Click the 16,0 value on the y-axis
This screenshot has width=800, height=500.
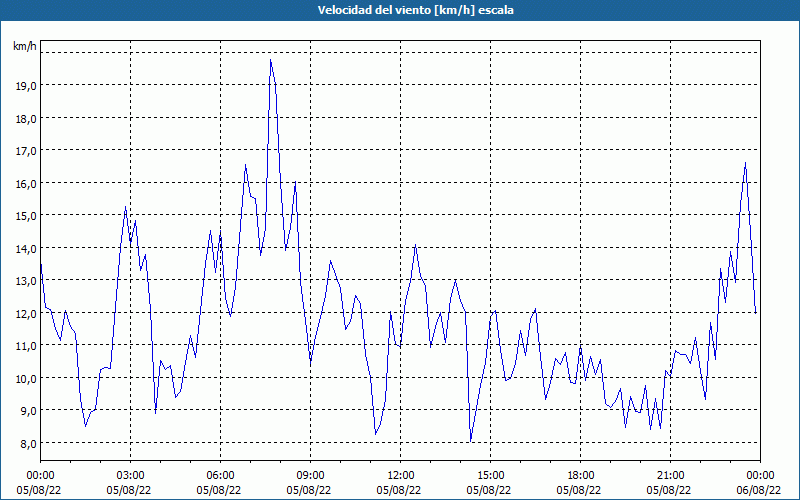click(26, 184)
